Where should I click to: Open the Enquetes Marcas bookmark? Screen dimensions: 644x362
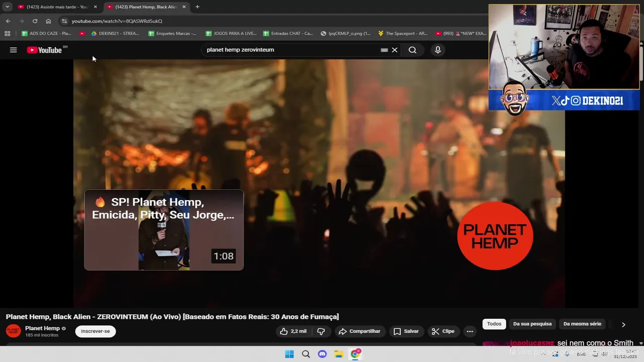pos(173,34)
